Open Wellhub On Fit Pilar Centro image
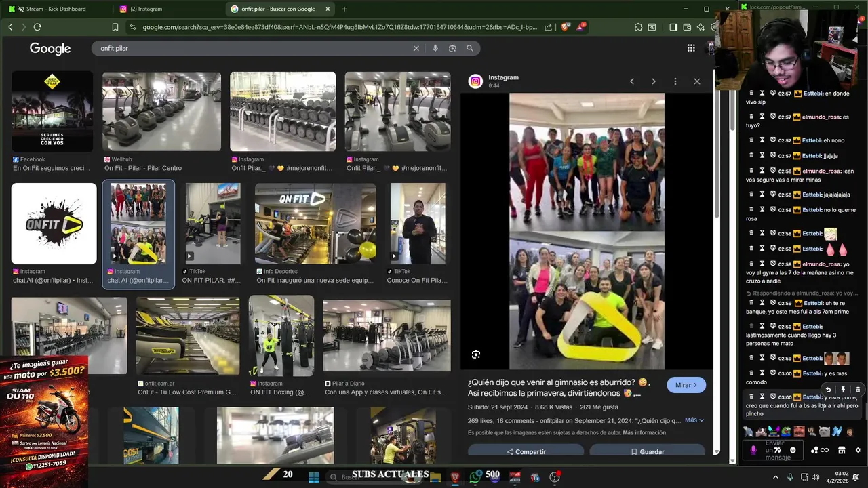Viewport: 868px width, 488px height. pos(161,111)
